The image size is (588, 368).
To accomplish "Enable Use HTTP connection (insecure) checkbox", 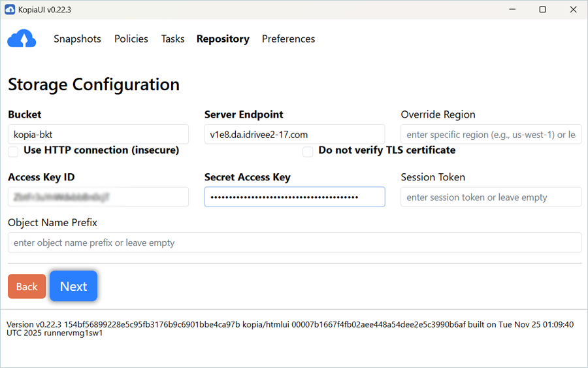I will coord(13,152).
